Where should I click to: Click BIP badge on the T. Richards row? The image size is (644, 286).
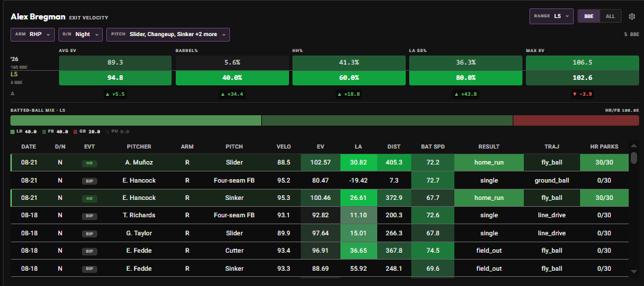point(89,216)
